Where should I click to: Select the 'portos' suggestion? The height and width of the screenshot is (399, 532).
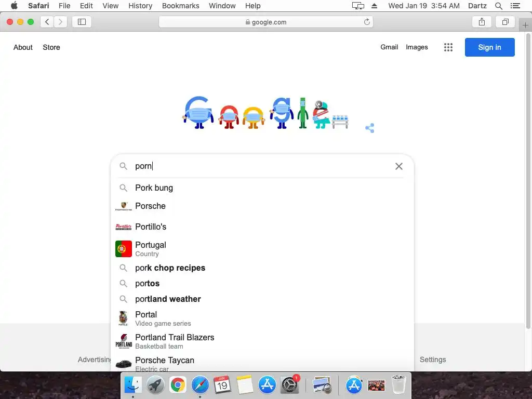(x=262, y=283)
